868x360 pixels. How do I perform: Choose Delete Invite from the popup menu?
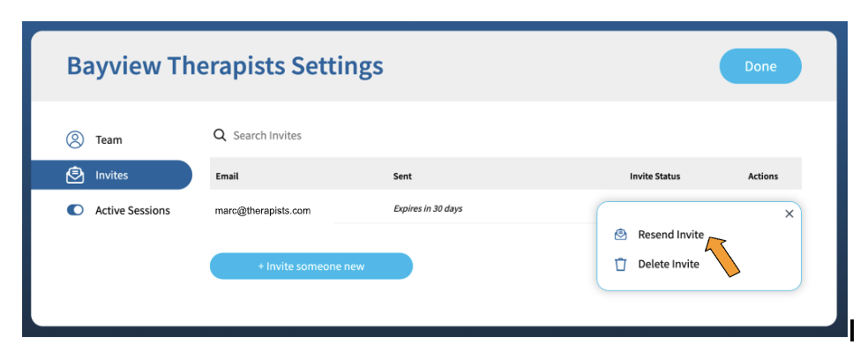tap(669, 264)
